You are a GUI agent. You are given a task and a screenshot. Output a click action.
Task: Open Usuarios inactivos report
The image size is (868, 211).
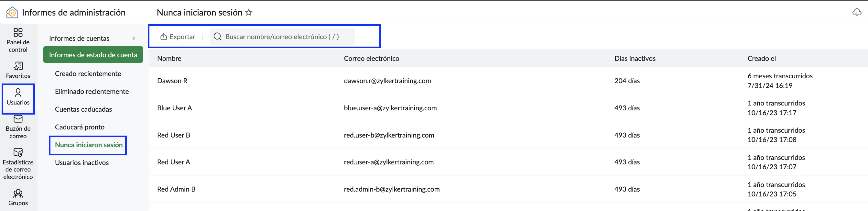click(82, 163)
